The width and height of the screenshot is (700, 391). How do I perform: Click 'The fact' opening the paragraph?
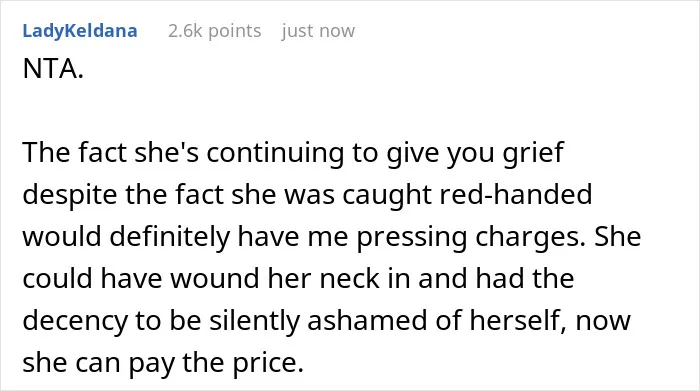coord(75,153)
